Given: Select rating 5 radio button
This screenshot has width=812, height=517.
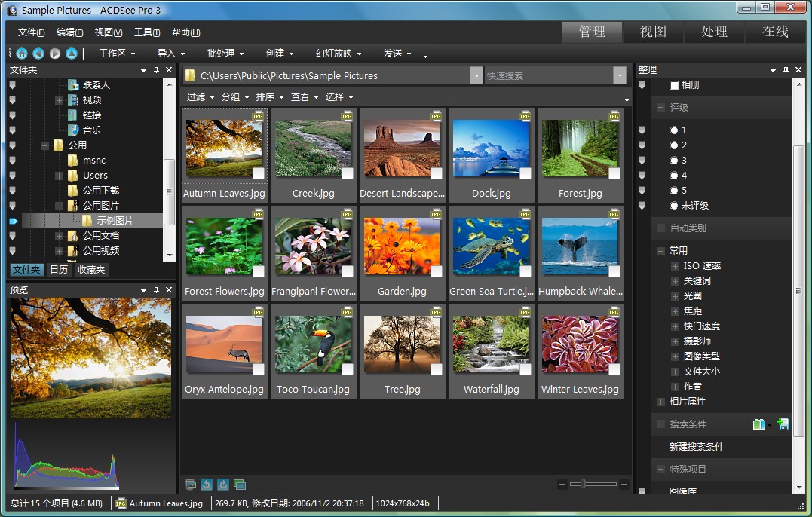Looking at the screenshot, I should [x=674, y=191].
